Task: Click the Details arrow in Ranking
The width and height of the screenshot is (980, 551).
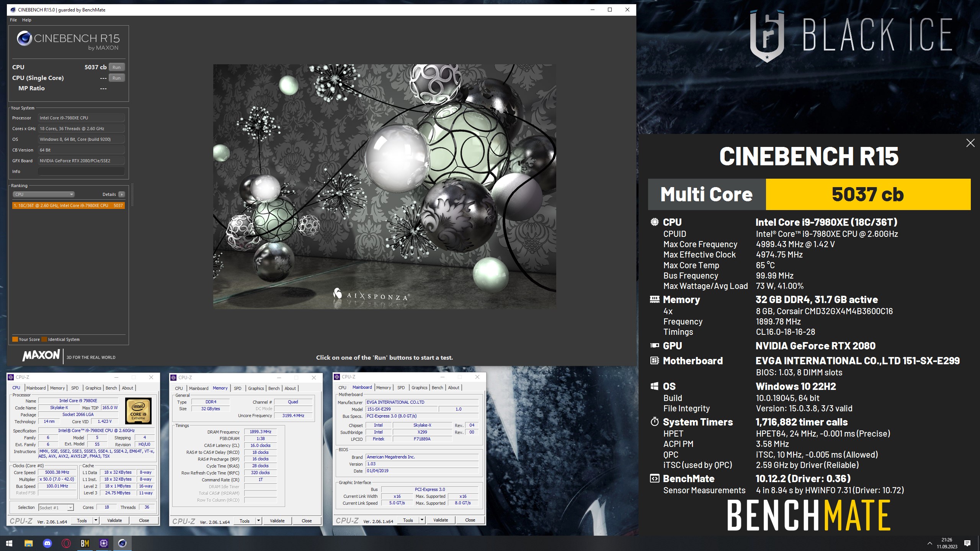Action: [122, 194]
